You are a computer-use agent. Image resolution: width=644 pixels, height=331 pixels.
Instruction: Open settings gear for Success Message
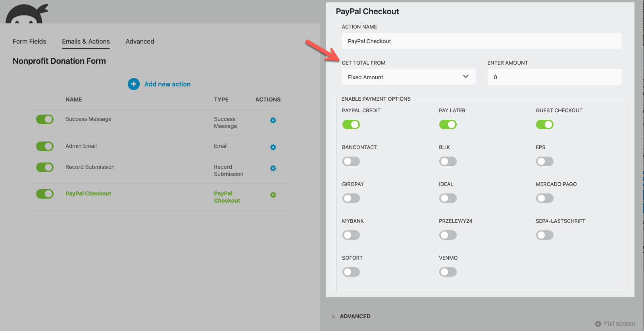[273, 121]
